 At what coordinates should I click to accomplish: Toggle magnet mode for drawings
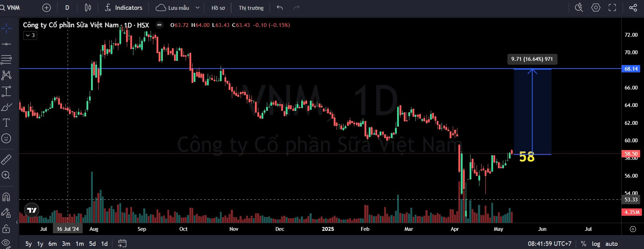click(6, 197)
